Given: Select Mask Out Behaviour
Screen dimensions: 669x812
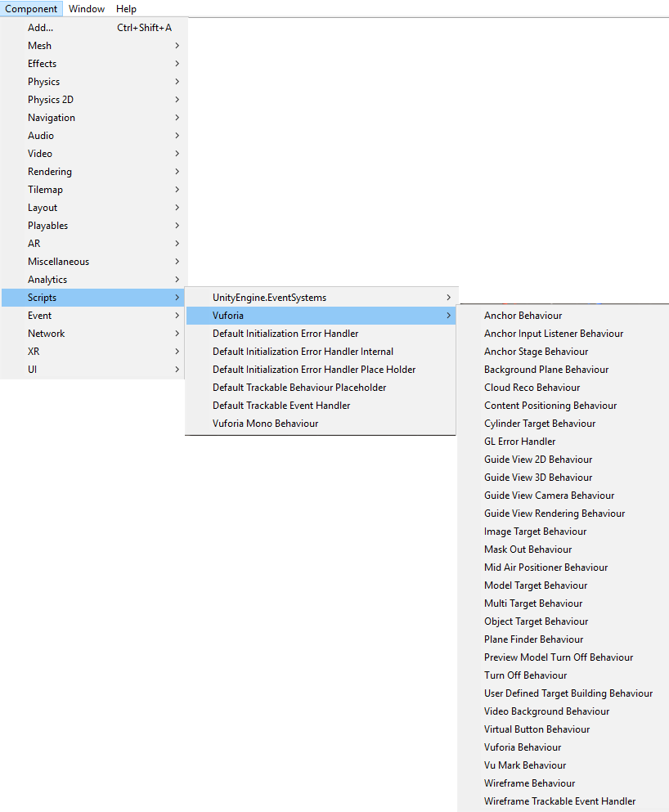Looking at the screenshot, I should coord(563,550).
